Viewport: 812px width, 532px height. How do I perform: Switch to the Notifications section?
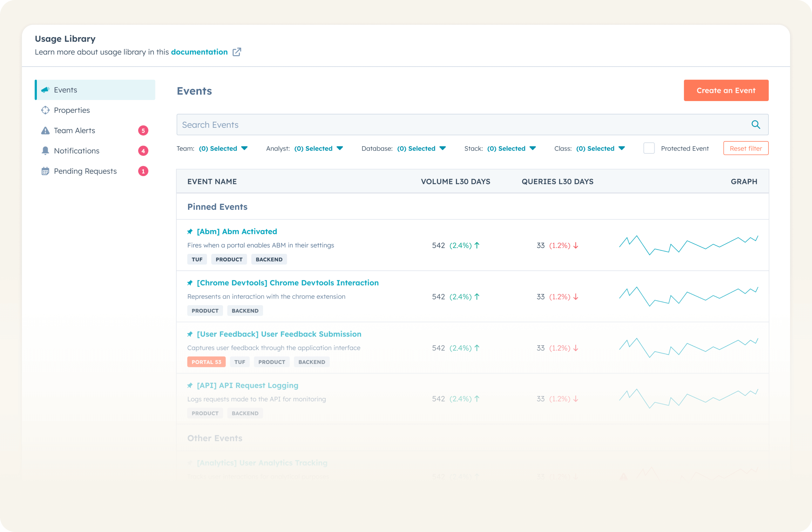[77, 151]
